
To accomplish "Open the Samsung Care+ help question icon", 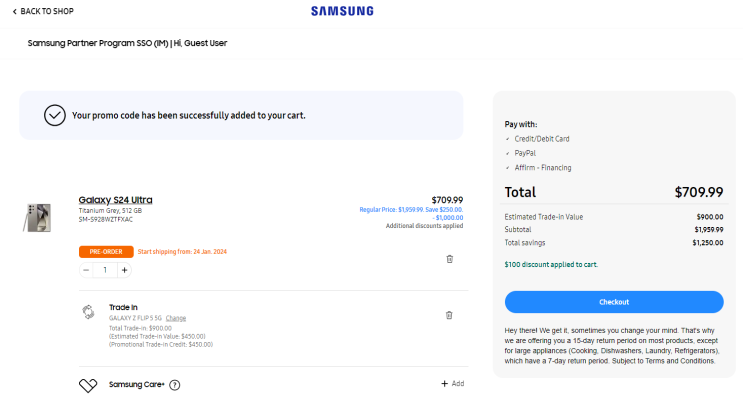I will click(175, 385).
